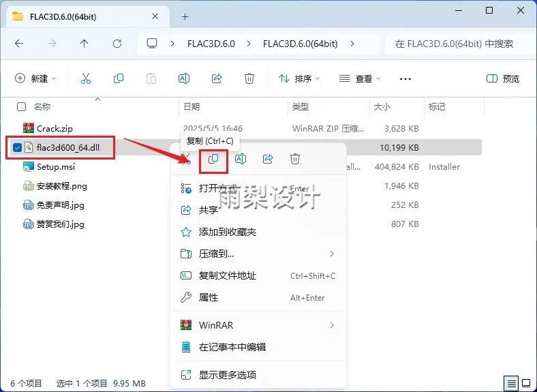Select the Crack.zip file name
Viewport: 537px width, 392px height.
pyautogui.click(x=55, y=128)
